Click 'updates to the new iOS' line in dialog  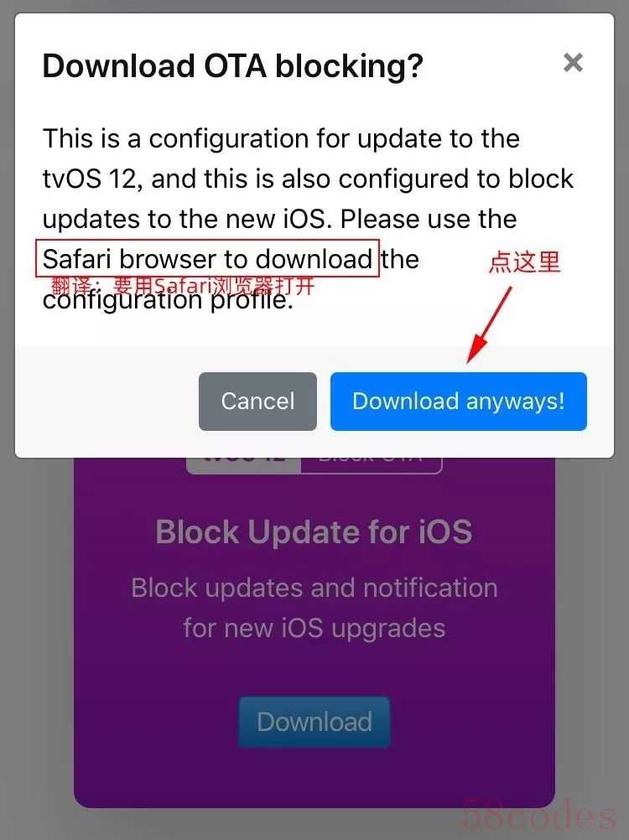(x=279, y=219)
